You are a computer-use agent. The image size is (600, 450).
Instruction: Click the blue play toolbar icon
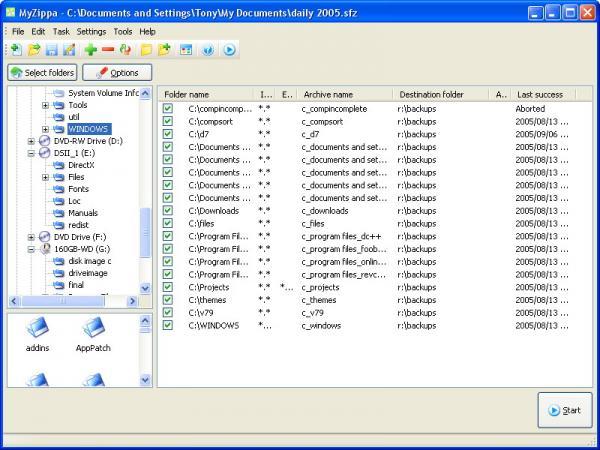pos(229,49)
